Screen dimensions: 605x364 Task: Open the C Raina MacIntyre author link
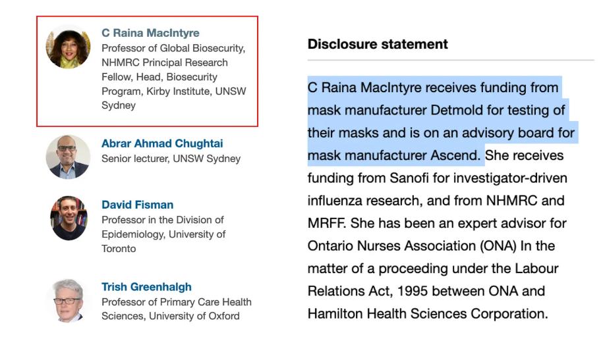pyautogui.click(x=150, y=33)
